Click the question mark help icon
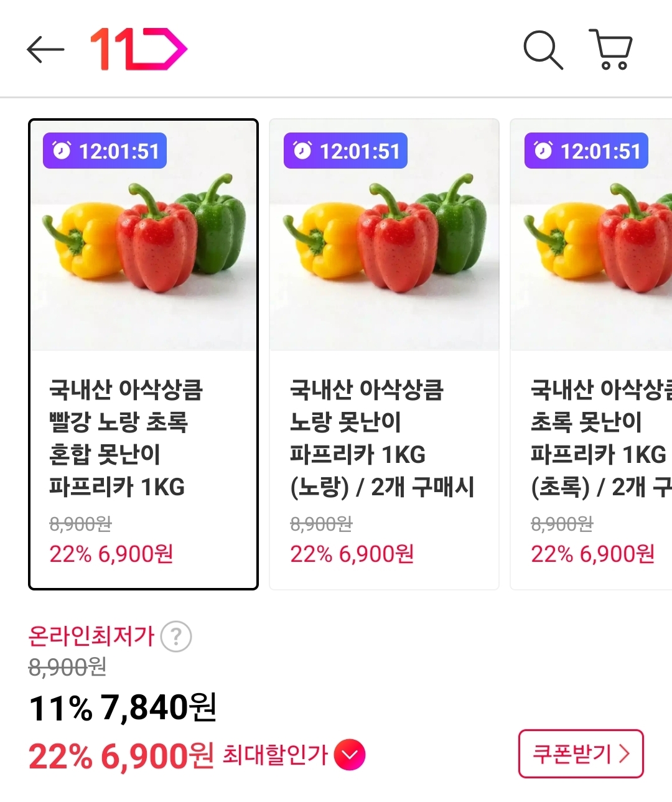The width and height of the screenshot is (672, 802). point(176,636)
